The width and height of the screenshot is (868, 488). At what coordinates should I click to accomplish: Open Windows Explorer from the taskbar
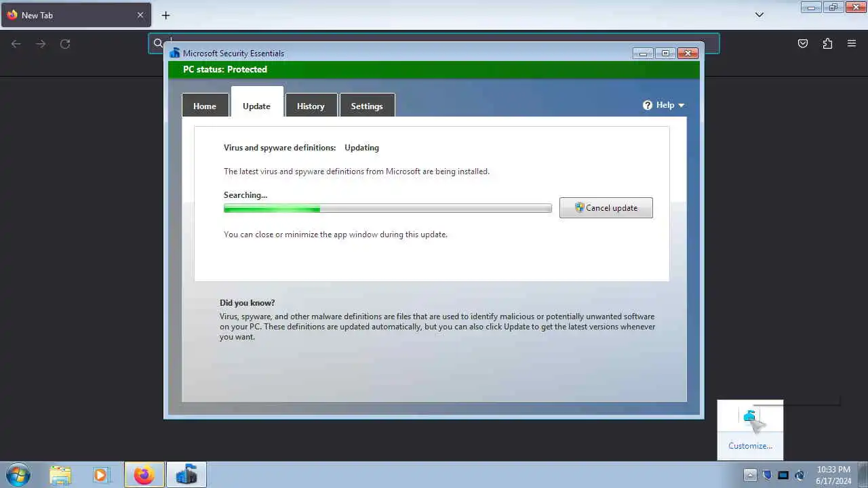[60, 475]
